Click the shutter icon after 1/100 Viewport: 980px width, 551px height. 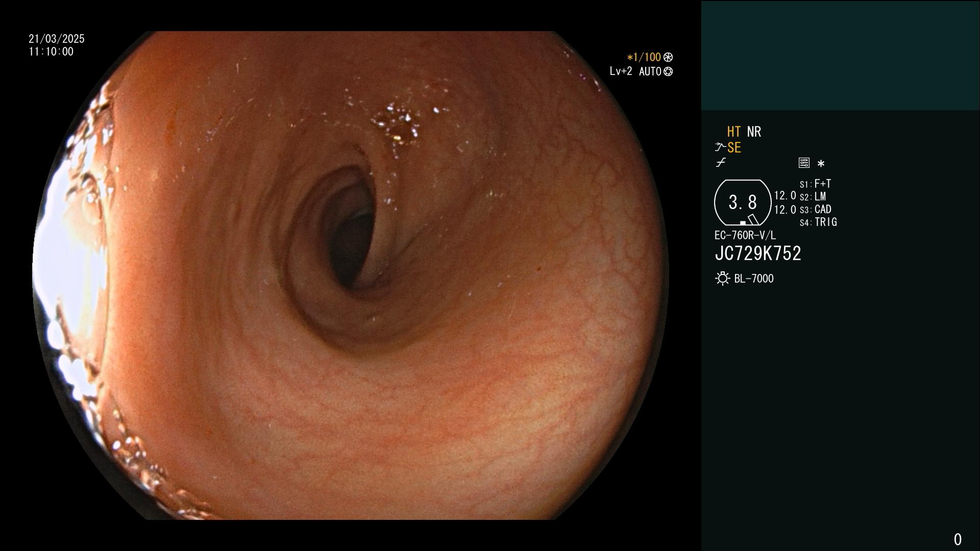(x=668, y=57)
